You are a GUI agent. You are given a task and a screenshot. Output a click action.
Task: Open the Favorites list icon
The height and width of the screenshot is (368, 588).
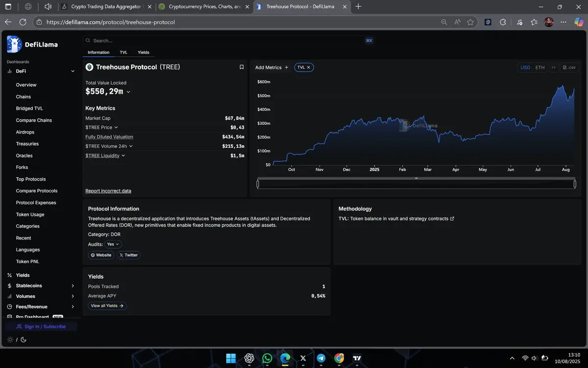point(534,22)
